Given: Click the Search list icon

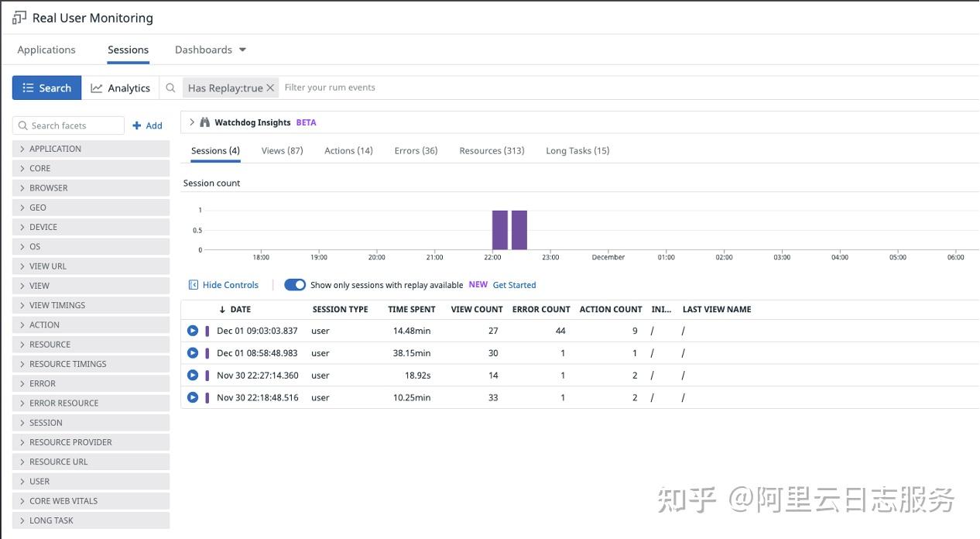Looking at the screenshot, I should point(27,88).
